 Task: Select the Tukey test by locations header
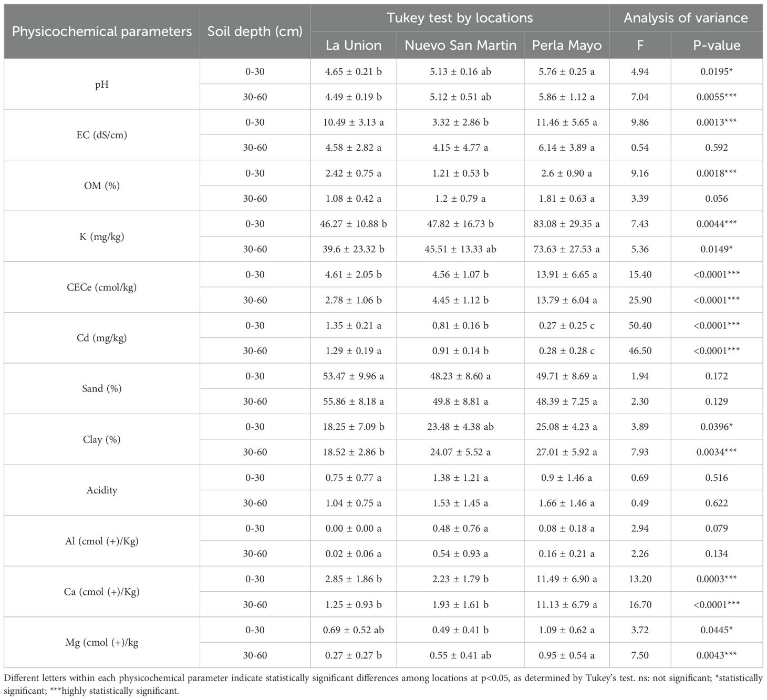460,18
